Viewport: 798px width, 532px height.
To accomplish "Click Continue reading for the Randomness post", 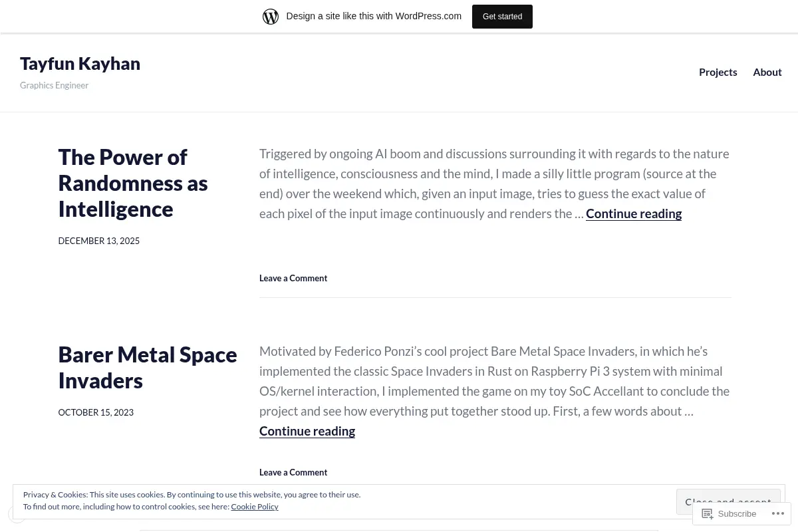I will (x=634, y=213).
